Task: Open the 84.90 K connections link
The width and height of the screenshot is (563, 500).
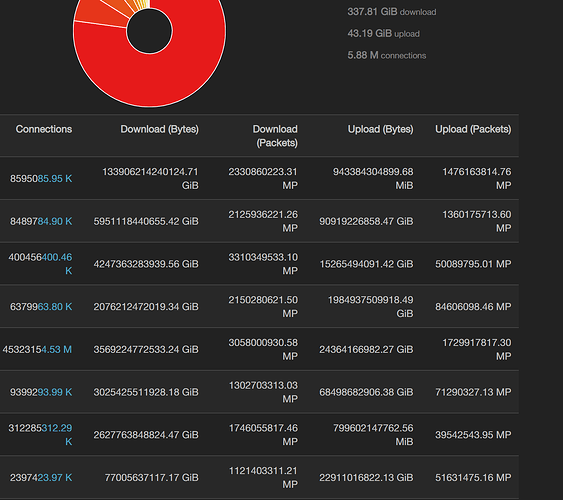Action: pos(55,221)
